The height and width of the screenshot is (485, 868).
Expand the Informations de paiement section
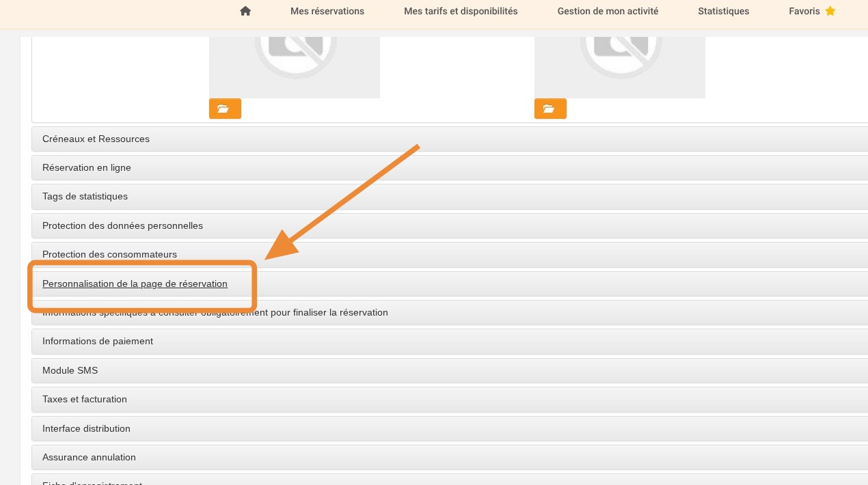click(x=450, y=341)
